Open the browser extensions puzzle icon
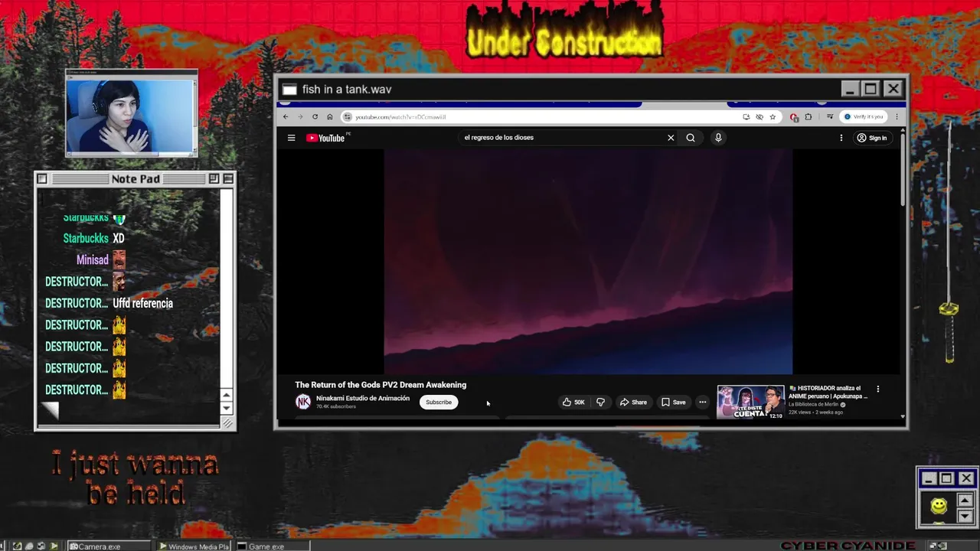This screenshot has width=980, height=551. point(808,117)
